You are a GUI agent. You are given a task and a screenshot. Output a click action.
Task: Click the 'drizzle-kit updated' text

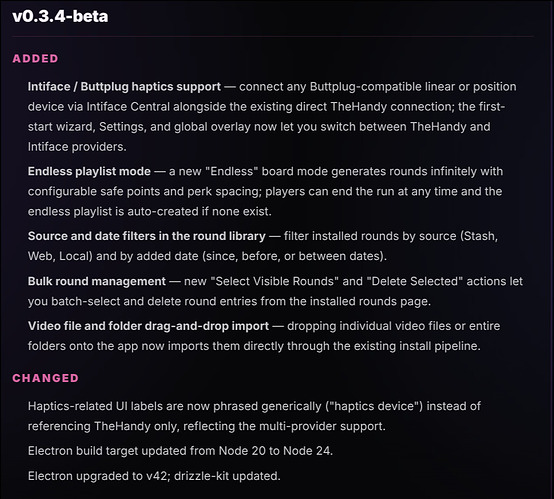(227, 476)
